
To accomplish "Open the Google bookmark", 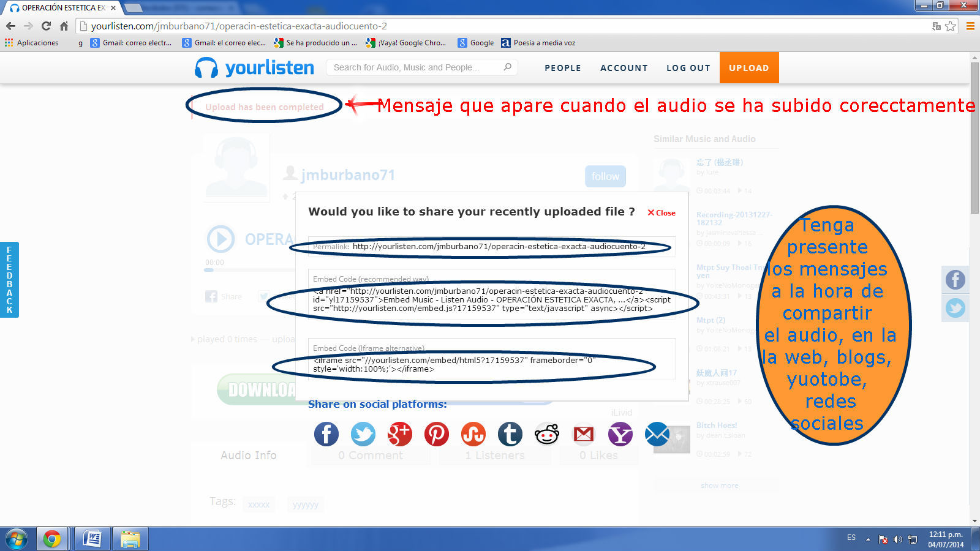I will pos(476,43).
